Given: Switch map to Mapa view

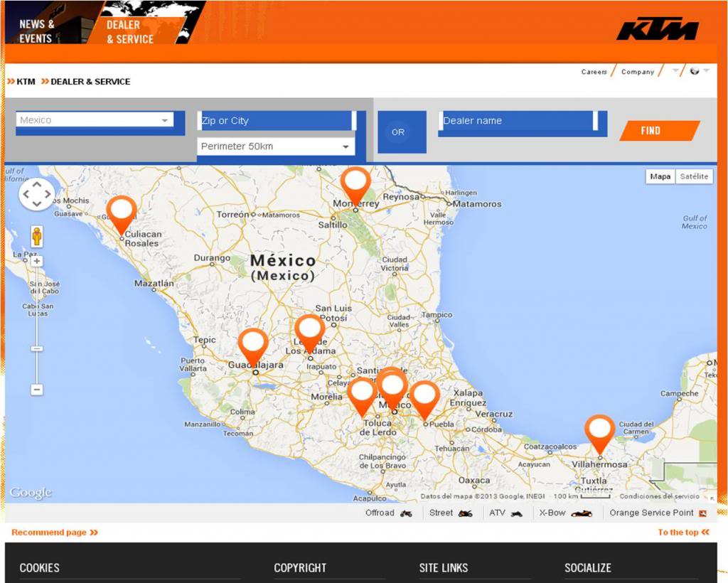Looking at the screenshot, I should pos(660,176).
